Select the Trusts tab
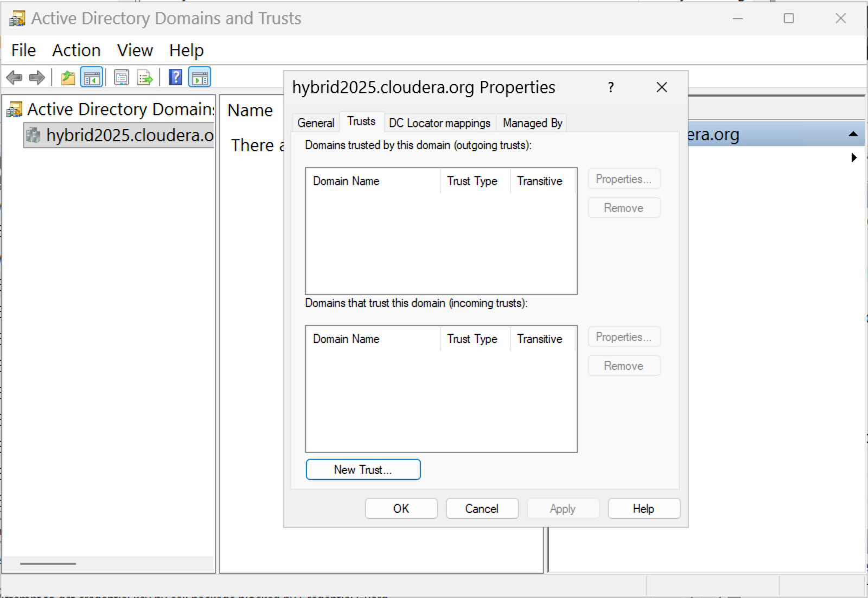Image resolution: width=868 pixels, height=598 pixels. click(x=361, y=122)
